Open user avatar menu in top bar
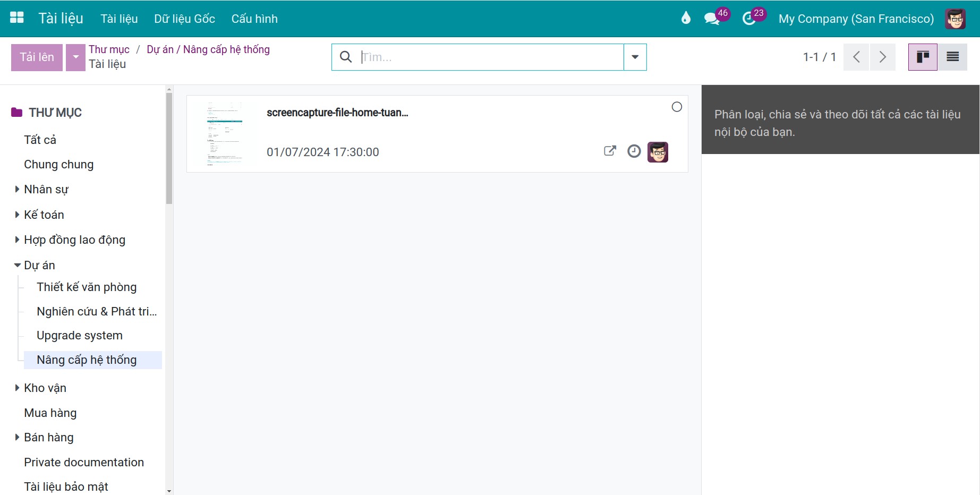 pyautogui.click(x=955, y=19)
